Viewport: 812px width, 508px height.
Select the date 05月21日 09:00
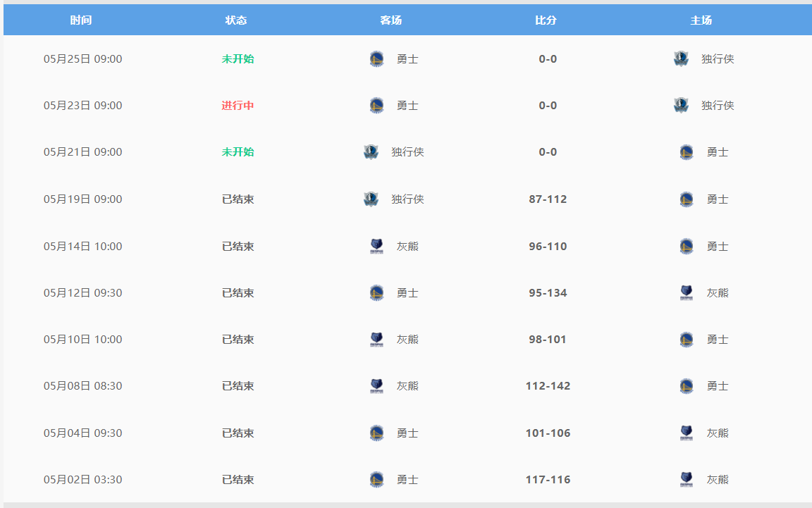click(x=83, y=152)
